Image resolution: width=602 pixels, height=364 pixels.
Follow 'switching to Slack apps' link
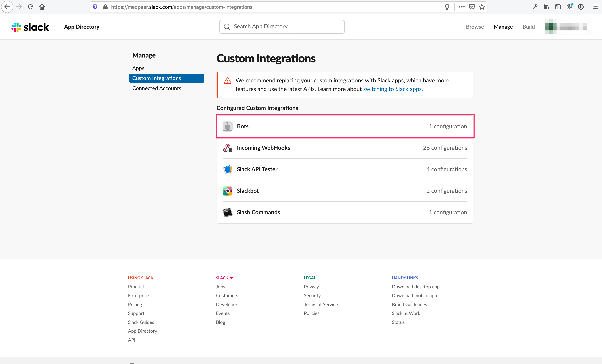(393, 89)
